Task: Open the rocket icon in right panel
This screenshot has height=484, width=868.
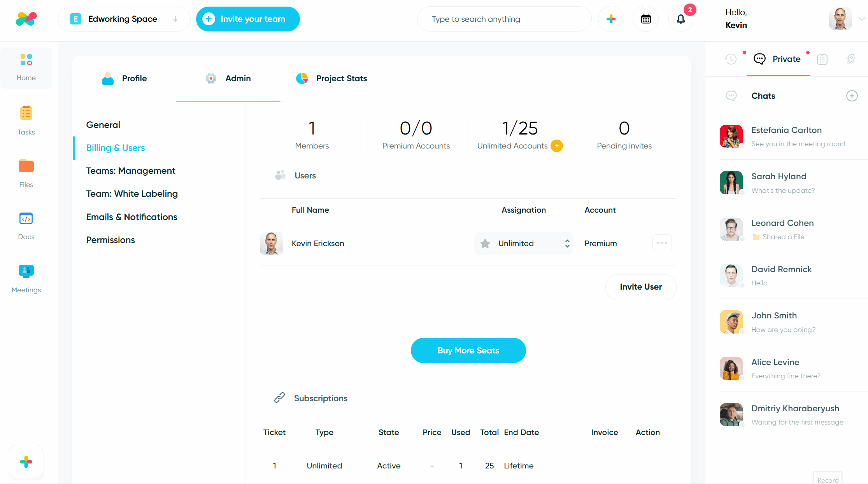Action: click(850, 59)
